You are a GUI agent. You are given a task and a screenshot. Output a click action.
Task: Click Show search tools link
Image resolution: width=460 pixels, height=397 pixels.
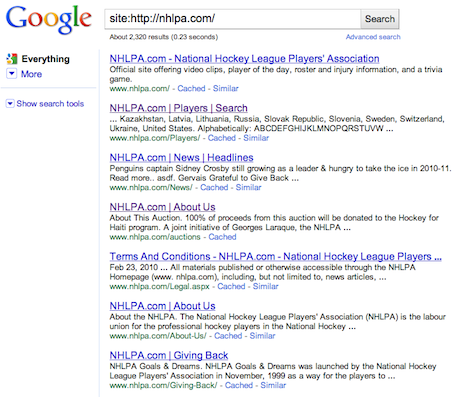click(x=50, y=104)
